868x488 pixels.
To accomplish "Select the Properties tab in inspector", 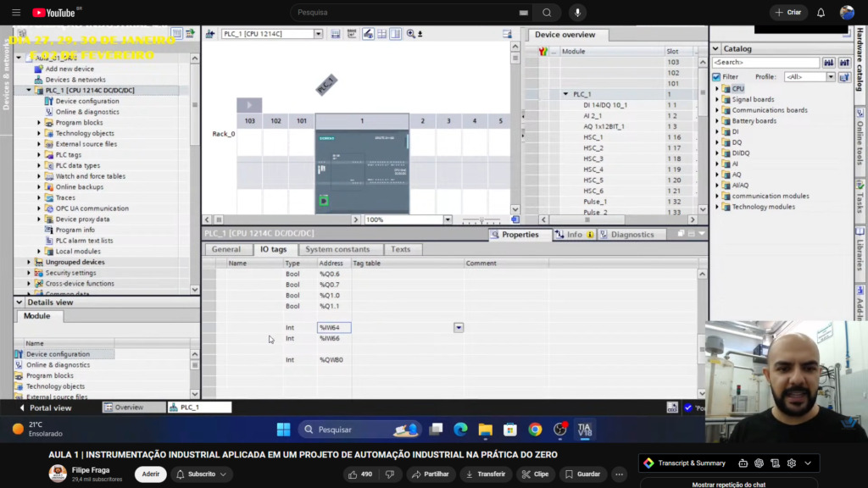I will [520, 235].
